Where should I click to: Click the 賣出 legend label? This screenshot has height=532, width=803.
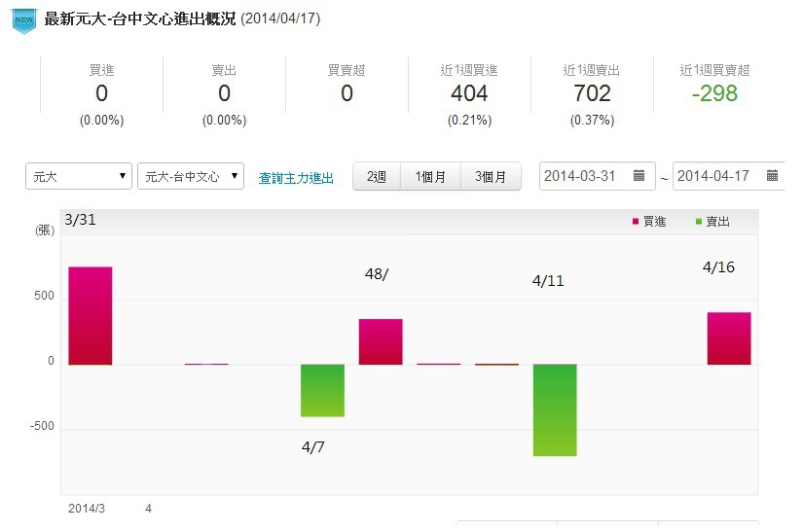(717, 222)
